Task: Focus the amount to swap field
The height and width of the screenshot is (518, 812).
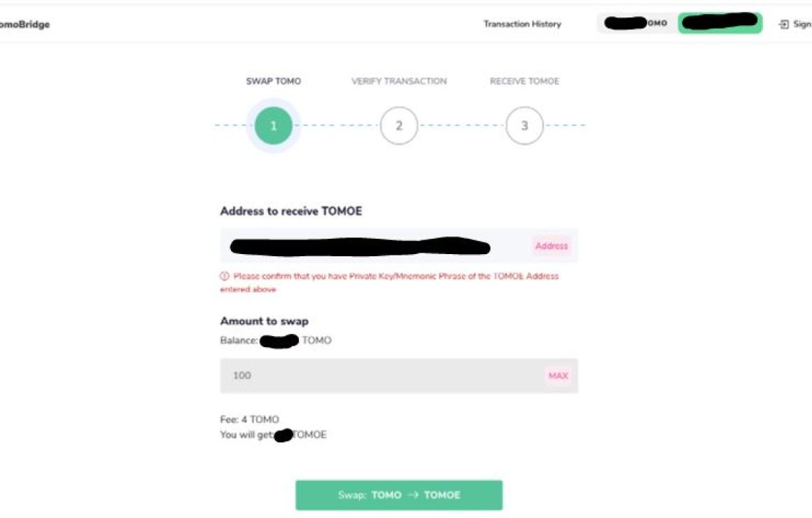Action: tap(399, 375)
